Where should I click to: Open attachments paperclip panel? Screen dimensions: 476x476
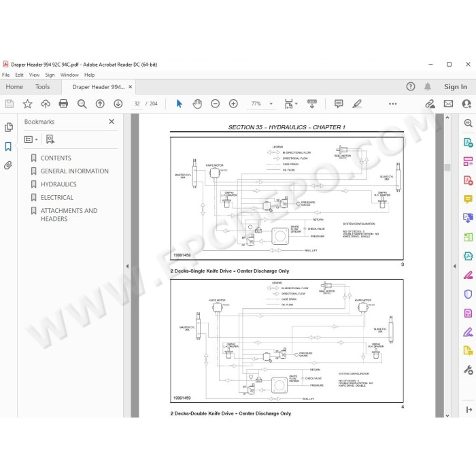8,165
